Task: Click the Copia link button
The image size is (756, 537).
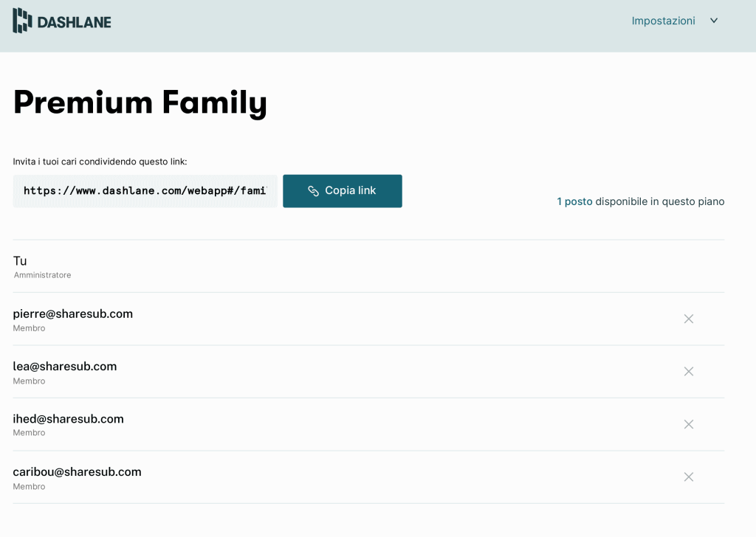Action: pyautogui.click(x=343, y=191)
